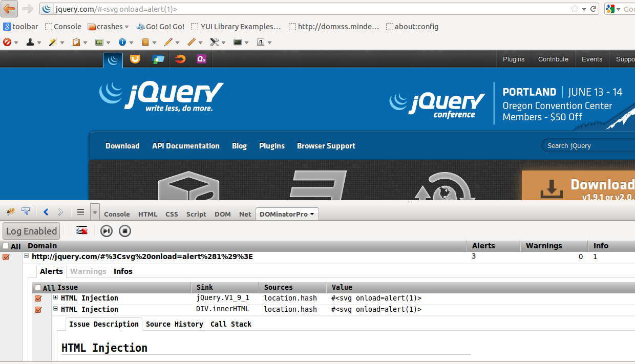Click the Search jQuery field
This screenshot has height=364, width=635.
tap(589, 146)
